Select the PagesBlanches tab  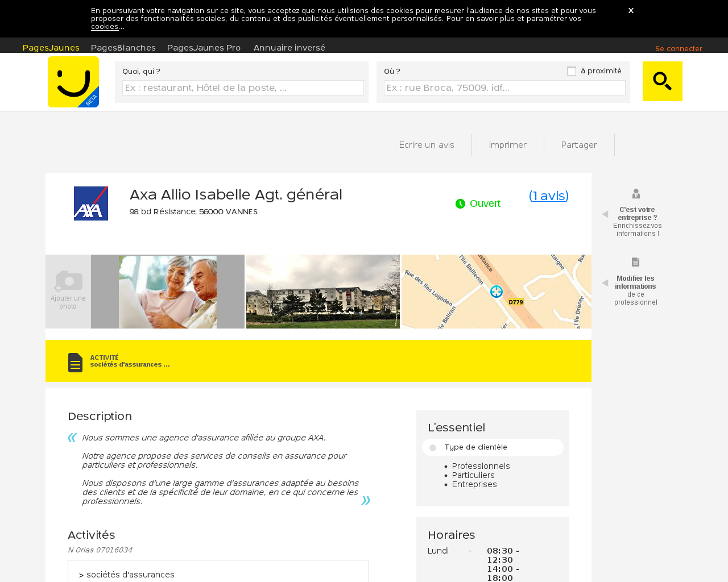point(123,48)
